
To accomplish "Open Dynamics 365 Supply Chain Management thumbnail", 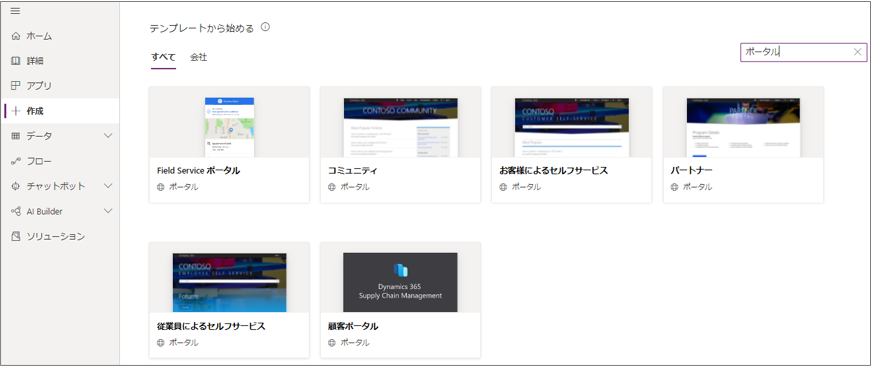I will [401, 283].
